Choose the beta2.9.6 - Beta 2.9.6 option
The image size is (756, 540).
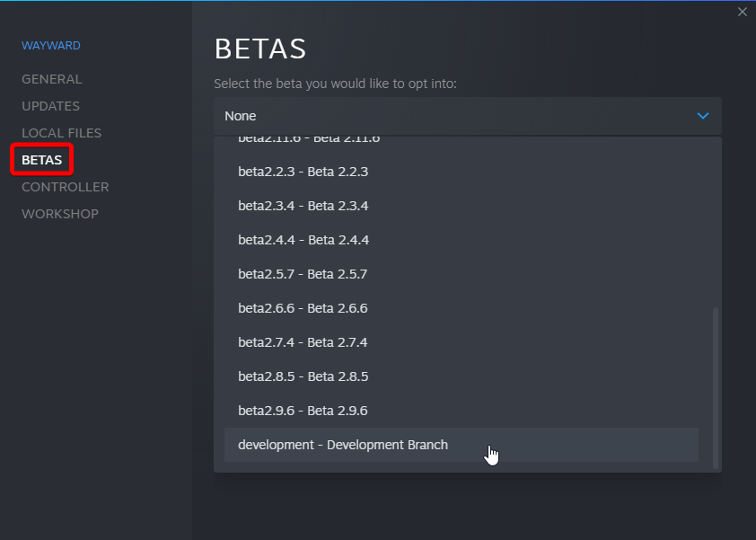coord(303,411)
